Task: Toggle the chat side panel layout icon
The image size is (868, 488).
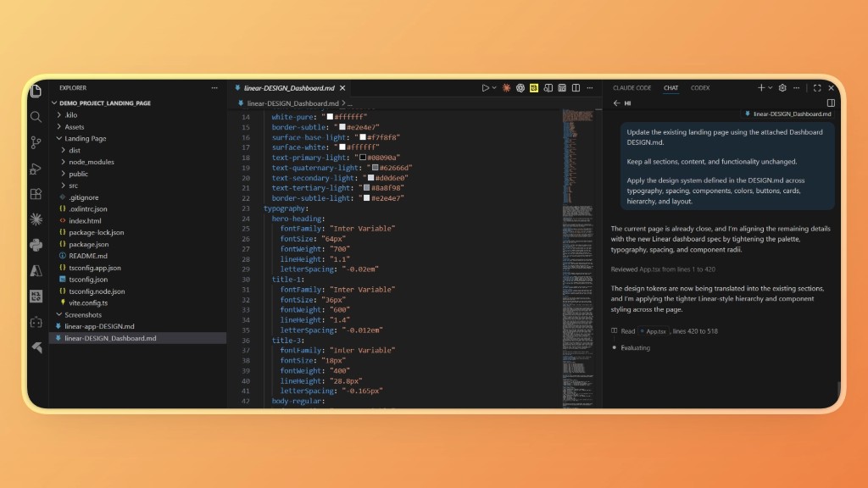Action: pos(831,103)
